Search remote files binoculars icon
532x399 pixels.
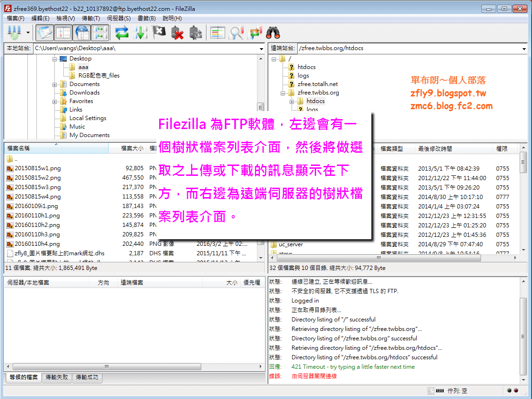(x=273, y=33)
